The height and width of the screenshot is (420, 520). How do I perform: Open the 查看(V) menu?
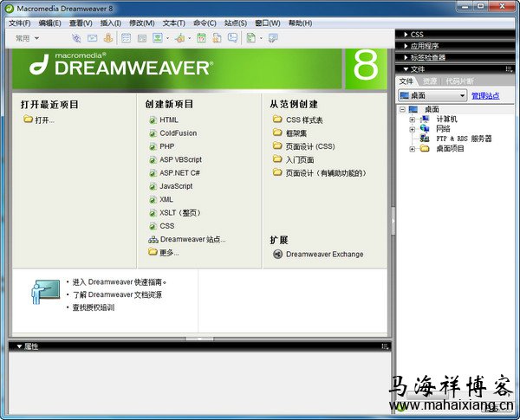[81, 23]
